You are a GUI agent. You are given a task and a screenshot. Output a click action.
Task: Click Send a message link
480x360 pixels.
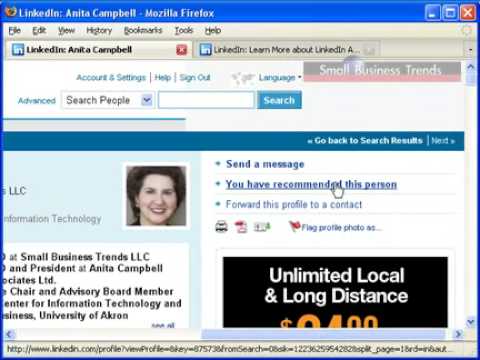(x=265, y=164)
